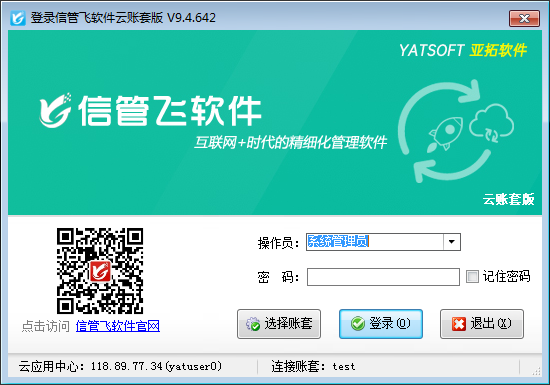Click the YATSOFT 亚拓软件 brand text
Viewport: 550px width, 385px height.
coord(463,50)
